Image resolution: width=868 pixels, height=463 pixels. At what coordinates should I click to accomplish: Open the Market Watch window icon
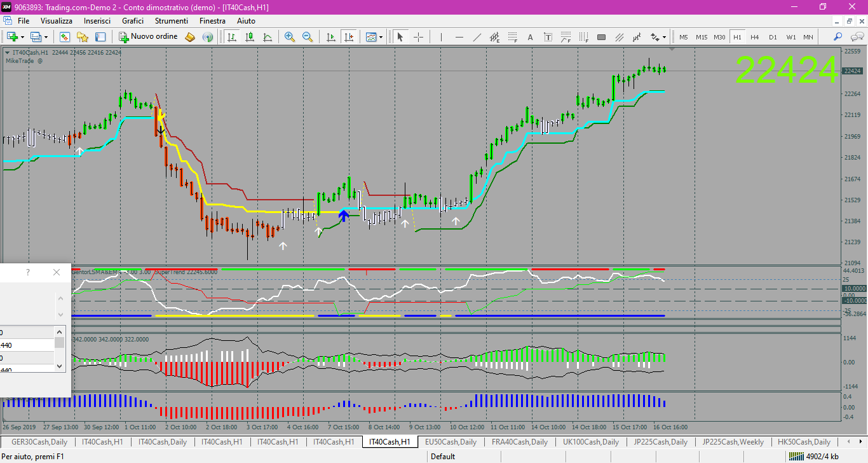[x=64, y=37]
